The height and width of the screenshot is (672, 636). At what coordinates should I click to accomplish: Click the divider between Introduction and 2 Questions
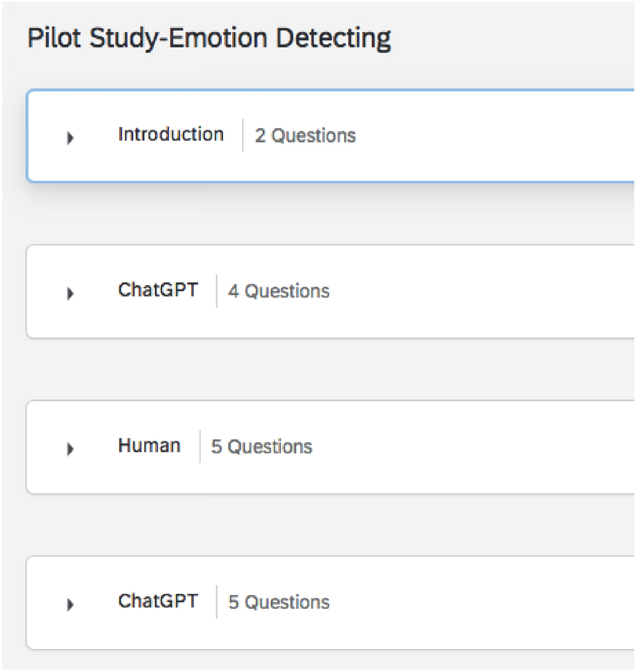243,135
